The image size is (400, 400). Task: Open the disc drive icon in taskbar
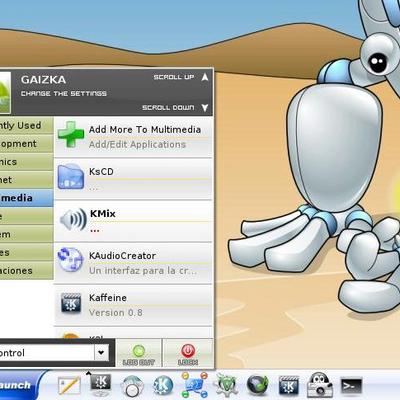pyautogui.click(x=132, y=387)
